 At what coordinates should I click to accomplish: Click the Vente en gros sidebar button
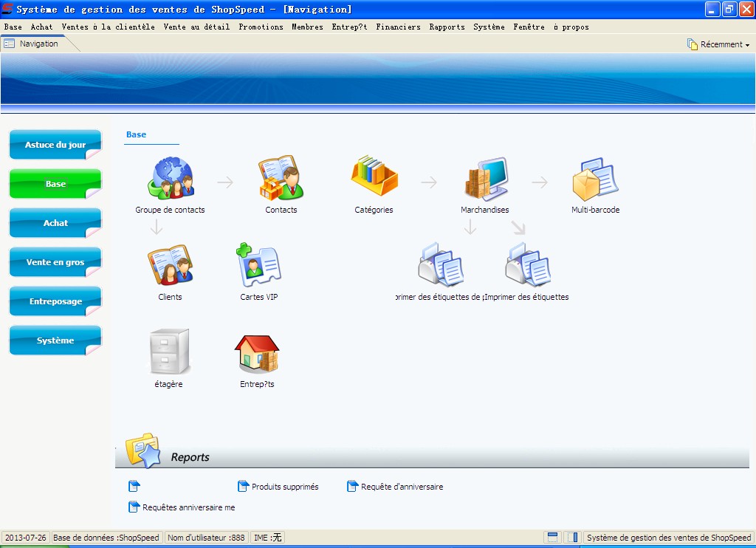point(55,262)
